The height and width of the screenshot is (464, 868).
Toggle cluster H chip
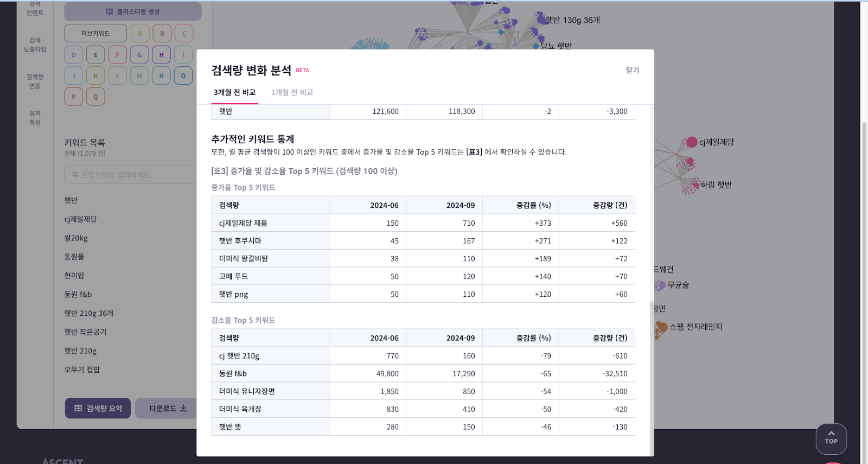click(x=161, y=55)
